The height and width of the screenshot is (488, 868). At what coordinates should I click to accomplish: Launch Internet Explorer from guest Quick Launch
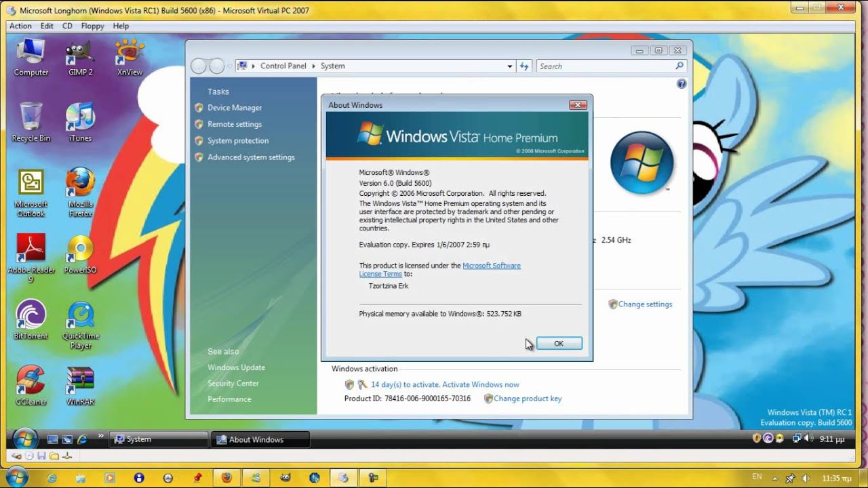82,439
